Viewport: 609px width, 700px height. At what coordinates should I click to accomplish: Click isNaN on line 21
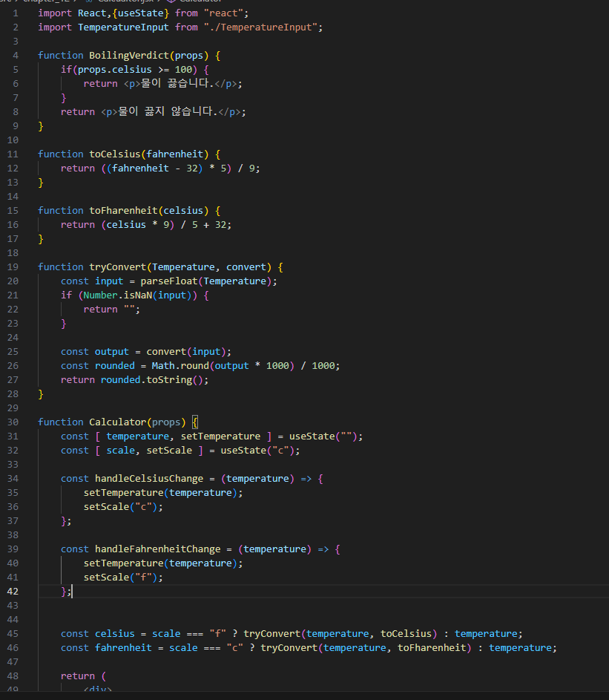[138, 295]
